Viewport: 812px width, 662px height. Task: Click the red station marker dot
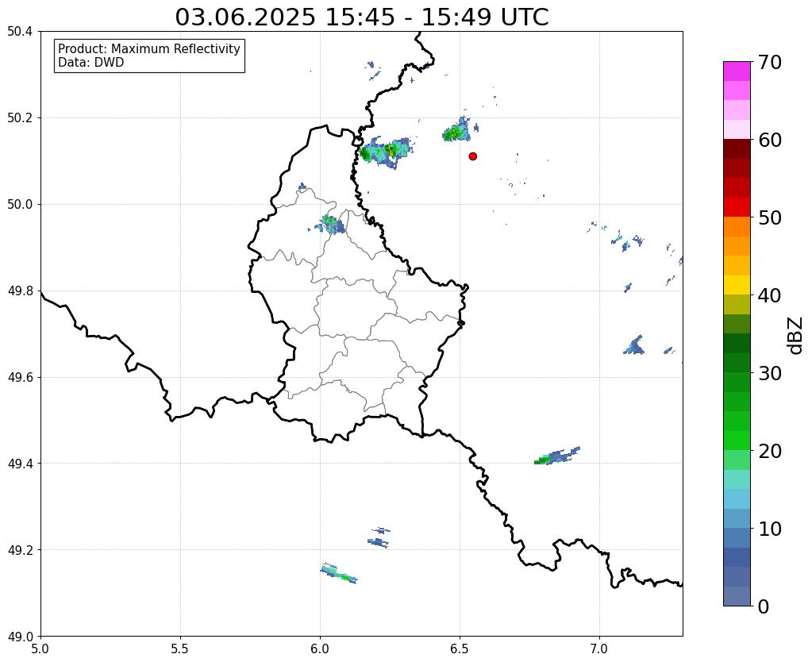[x=472, y=156]
